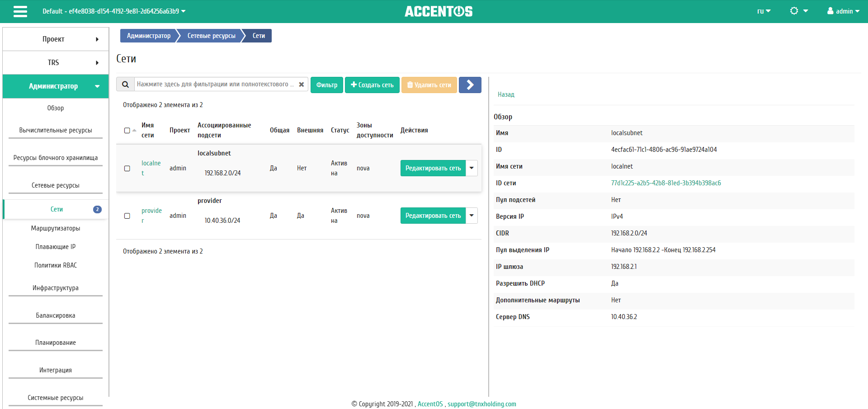Click the search magnifier icon
The image size is (868, 409).
coord(126,85)
